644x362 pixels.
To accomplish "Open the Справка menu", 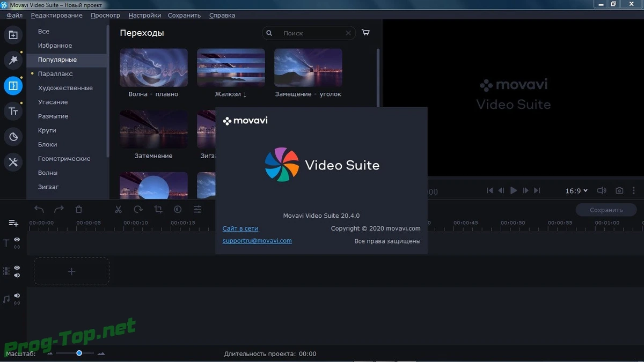I will (222, 15).
